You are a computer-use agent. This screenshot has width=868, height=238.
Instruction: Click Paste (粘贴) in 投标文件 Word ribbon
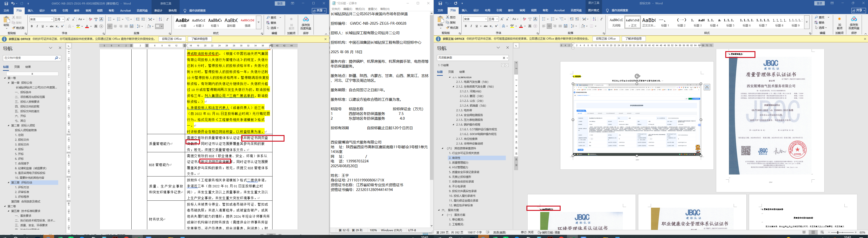pos(440,23)
